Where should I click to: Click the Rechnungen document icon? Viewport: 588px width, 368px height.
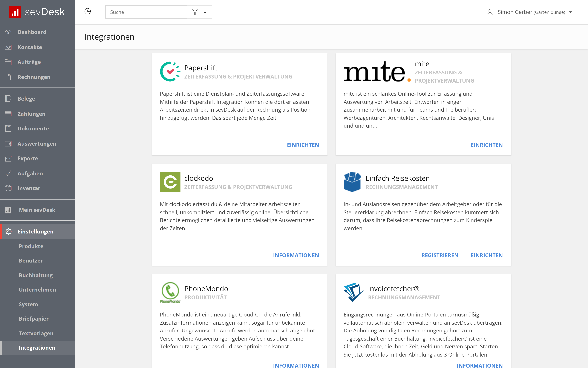8,77
